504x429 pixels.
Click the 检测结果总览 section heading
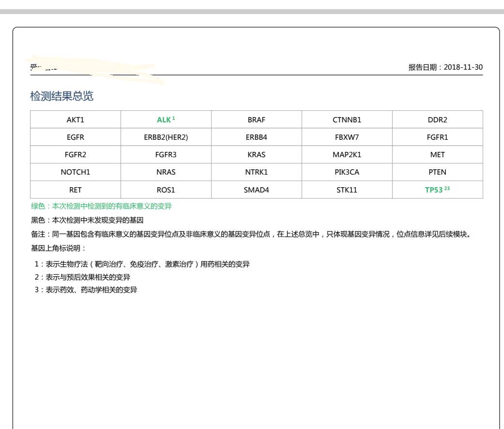(x=61, y=96)
